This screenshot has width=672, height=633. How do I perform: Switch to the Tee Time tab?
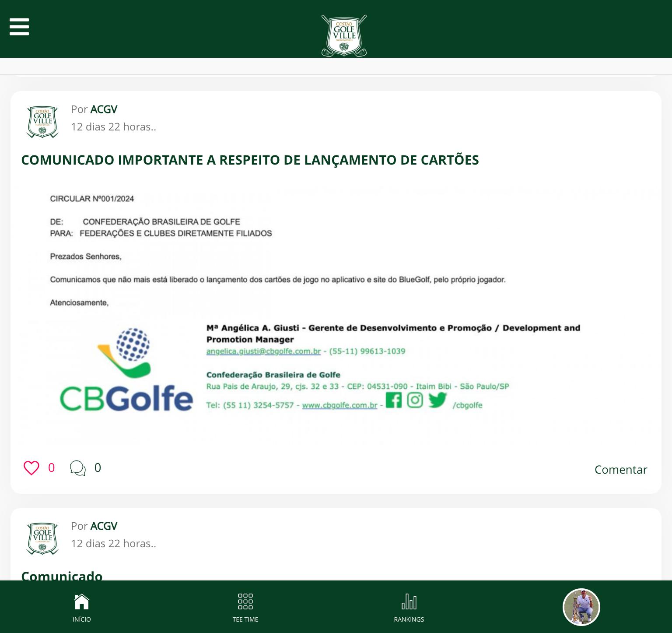[245, 608]
